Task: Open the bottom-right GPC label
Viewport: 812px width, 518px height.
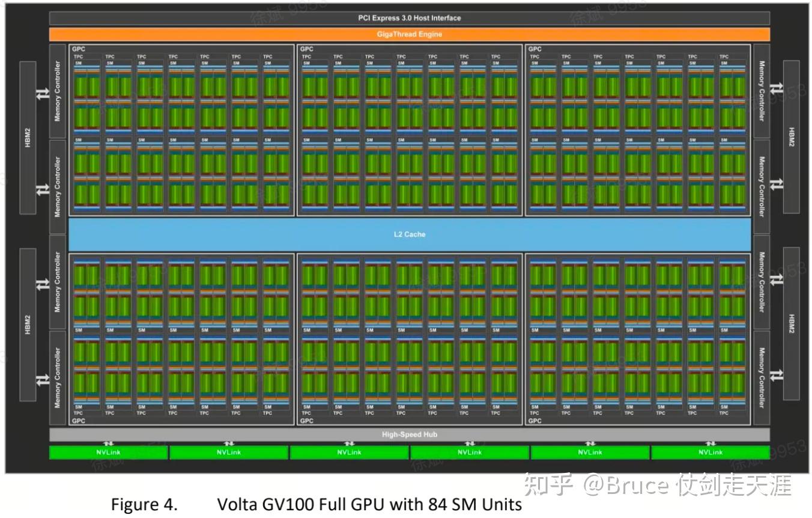Action: pos(535,421)
